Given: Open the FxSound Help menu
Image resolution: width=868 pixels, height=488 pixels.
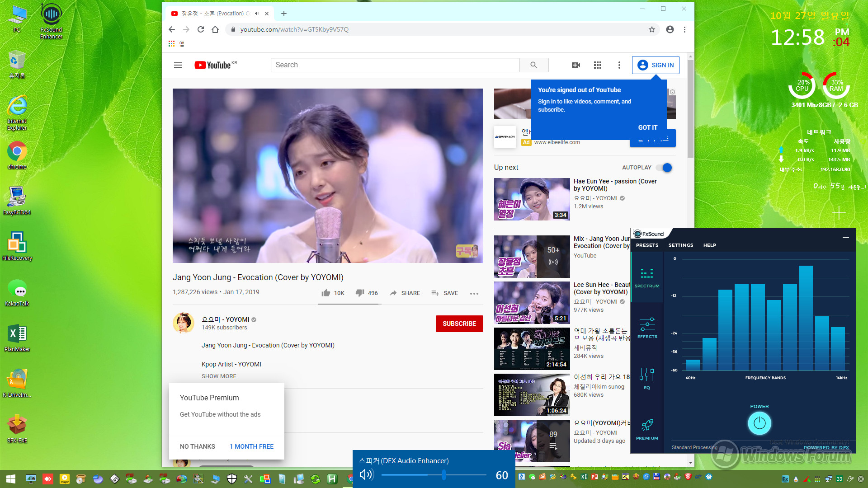Looking at the screenshot, I should [709, 245].
